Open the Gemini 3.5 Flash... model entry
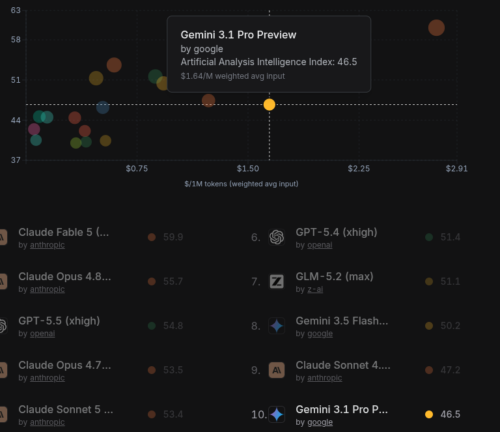The image size is (500, 432). (342, 321)
